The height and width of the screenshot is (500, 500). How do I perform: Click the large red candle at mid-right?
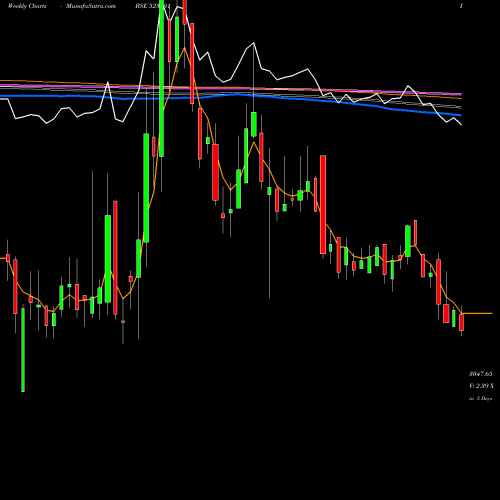pyautogui.click(x=323, y=205)
